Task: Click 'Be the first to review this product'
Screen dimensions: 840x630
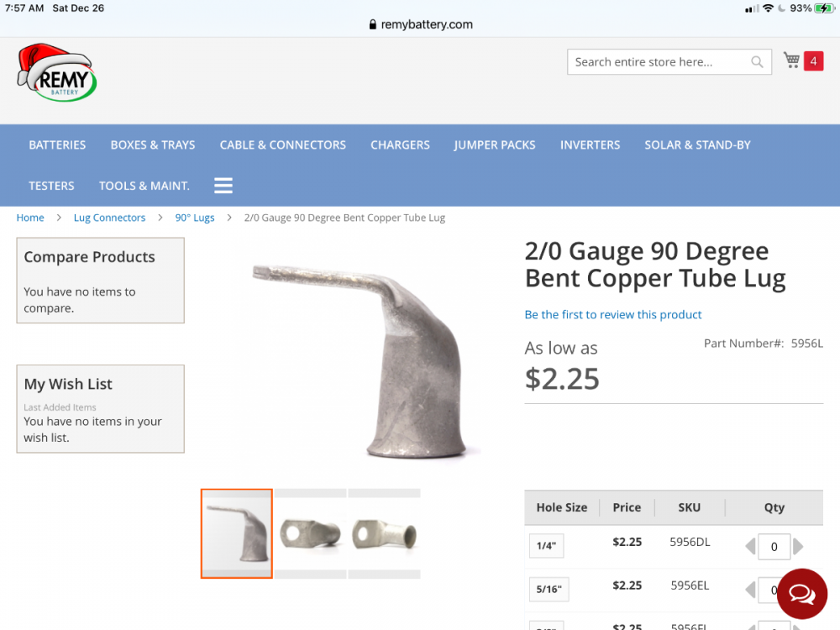Action: point(613,314)
